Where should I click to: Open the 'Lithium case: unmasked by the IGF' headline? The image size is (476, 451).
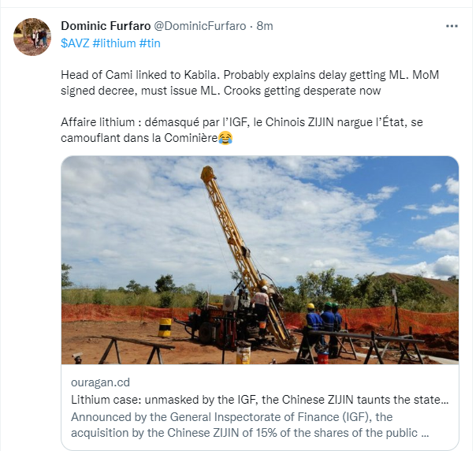coord(260,400)
